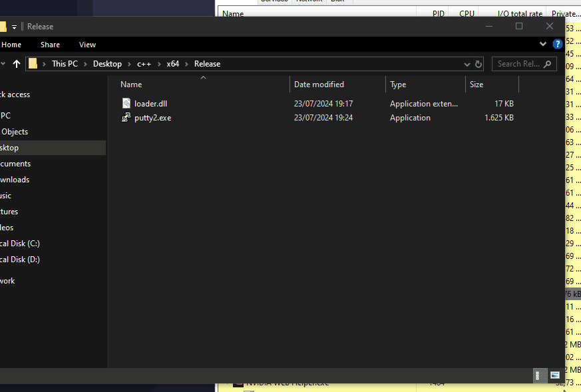
Task: Click the loader.dll file icon
Action: click(x=126, y=104)
